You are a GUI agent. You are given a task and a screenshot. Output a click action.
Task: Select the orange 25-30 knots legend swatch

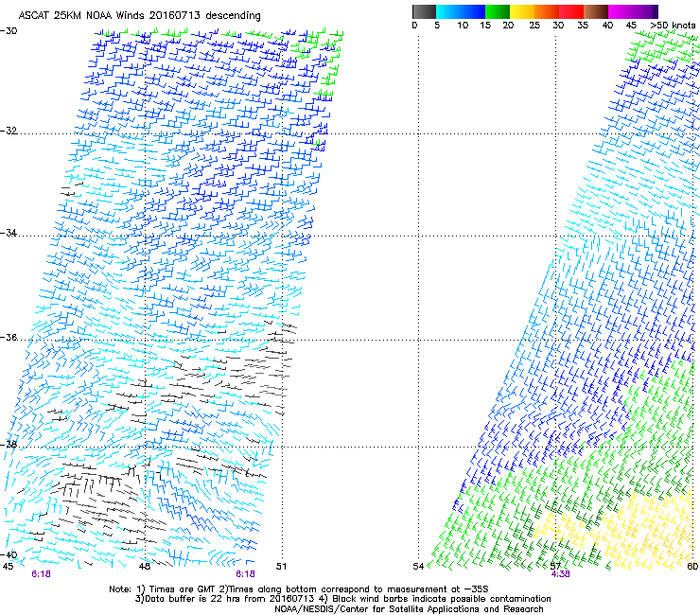coord(547,11)
